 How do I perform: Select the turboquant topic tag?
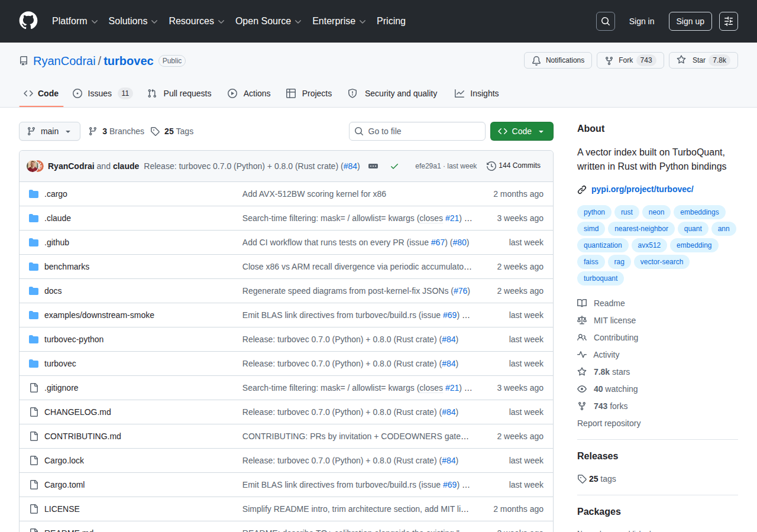[600, 278]
